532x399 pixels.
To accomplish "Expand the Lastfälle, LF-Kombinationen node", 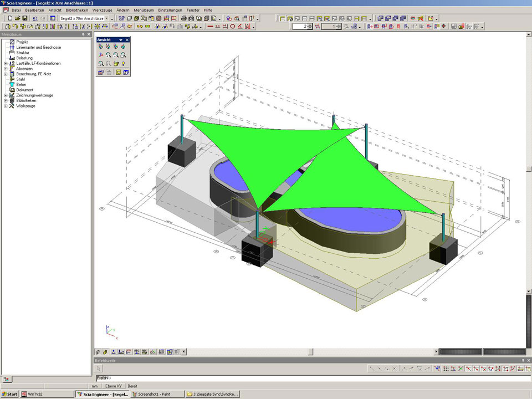I will click(x=6, y=63).
